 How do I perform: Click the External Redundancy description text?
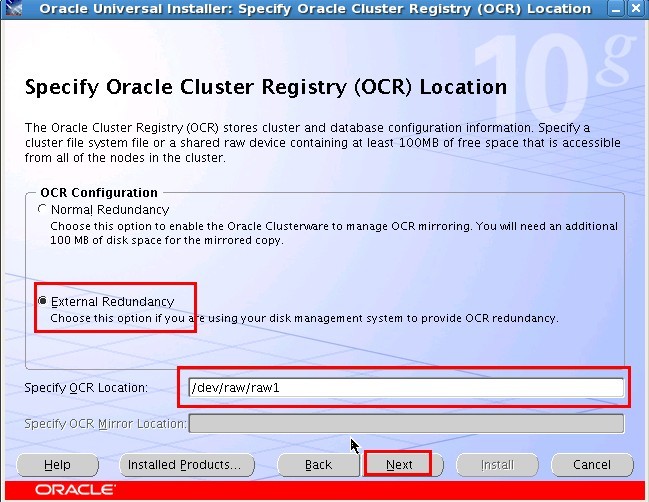click(304, 318)
